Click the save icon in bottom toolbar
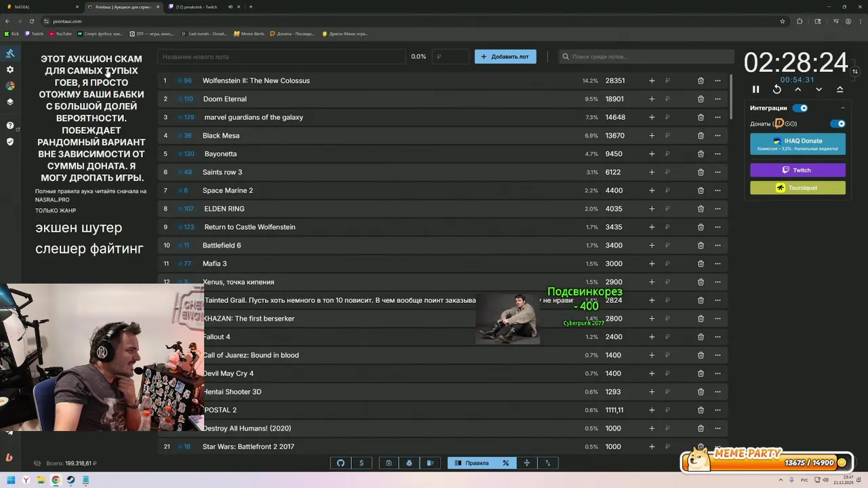This screenshot has width=868, height=488. (x=389, y=463)
